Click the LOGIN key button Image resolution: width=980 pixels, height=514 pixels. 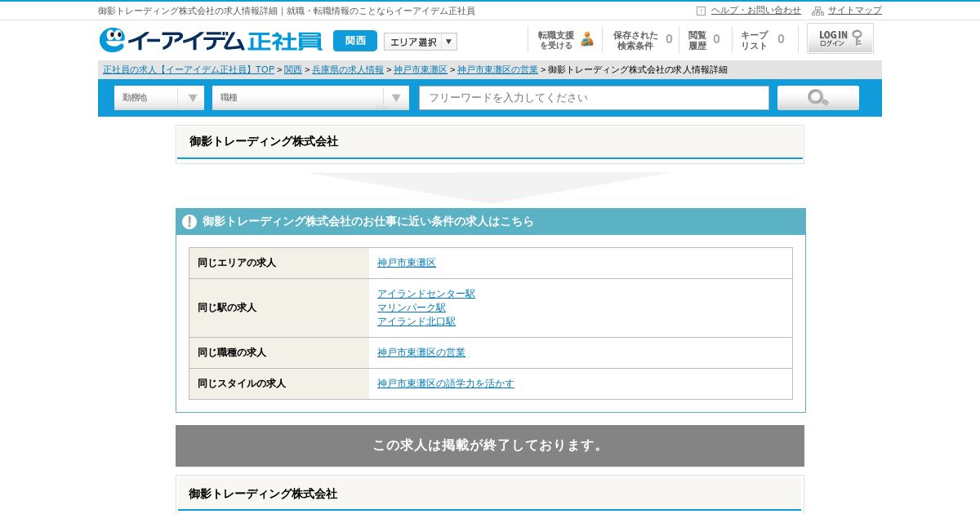pyautogui.click(x=840, y=38)
